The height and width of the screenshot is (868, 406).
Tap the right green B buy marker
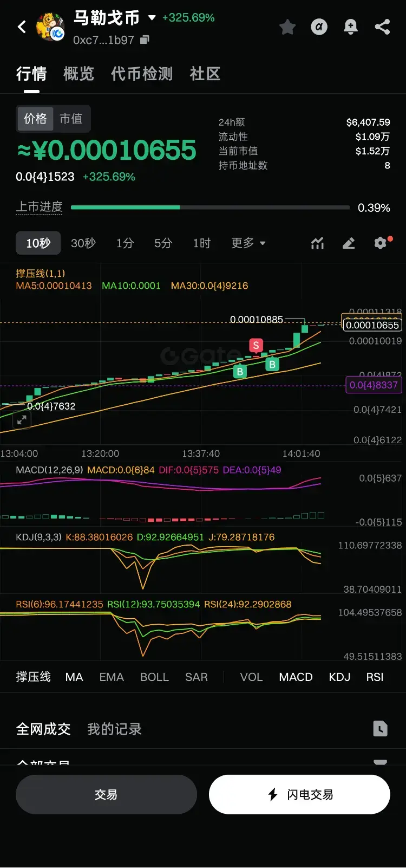coord(272,364)
